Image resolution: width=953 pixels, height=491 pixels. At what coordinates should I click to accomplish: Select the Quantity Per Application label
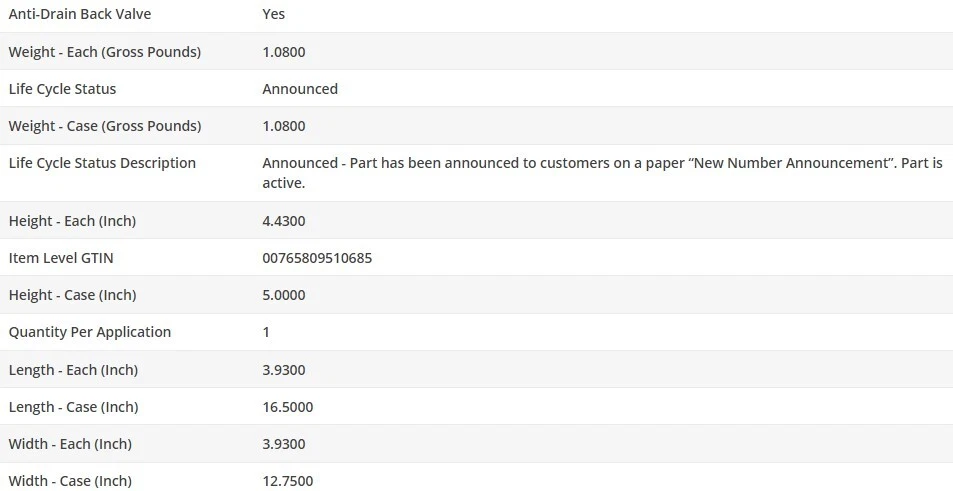click(x=90, y=332)
